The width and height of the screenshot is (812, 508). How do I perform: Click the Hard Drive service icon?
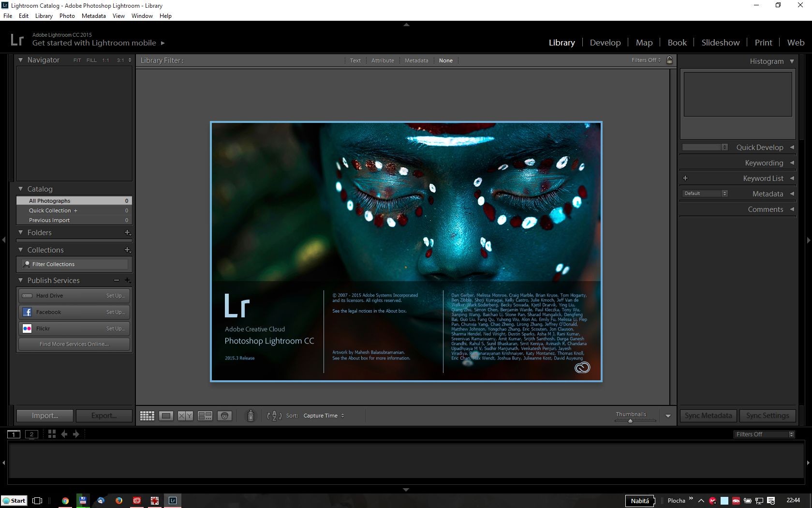[x=27, y=296]
